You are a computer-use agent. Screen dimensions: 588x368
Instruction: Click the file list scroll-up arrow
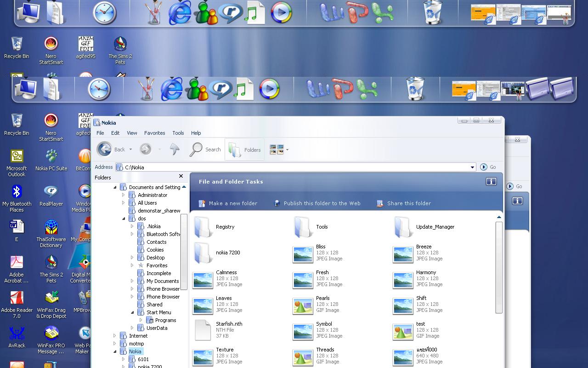[499, 217]
